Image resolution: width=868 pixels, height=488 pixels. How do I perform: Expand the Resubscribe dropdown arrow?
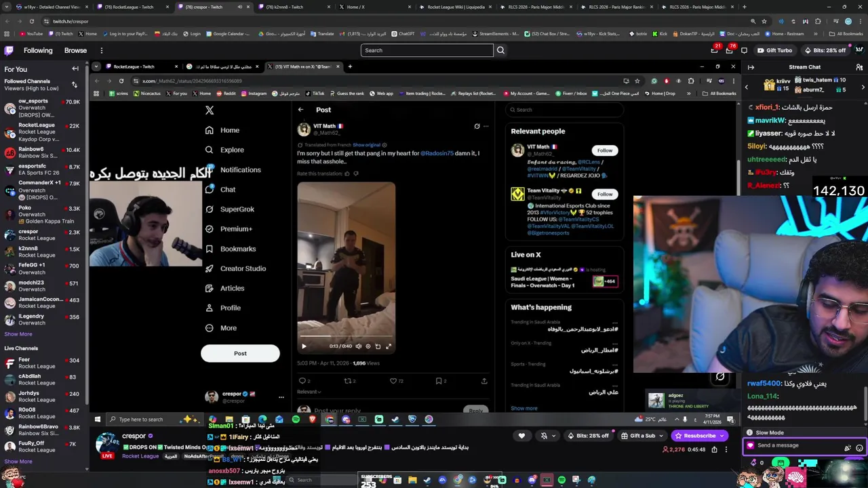[723, 436]
